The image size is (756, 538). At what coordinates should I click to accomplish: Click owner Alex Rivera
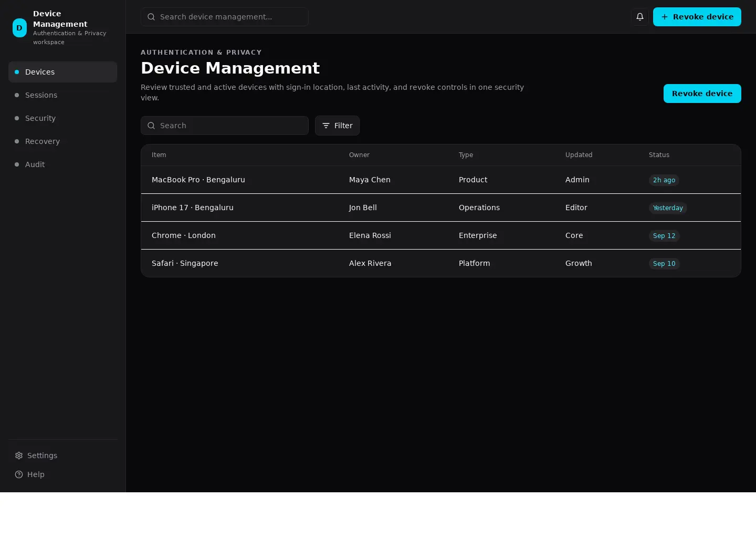[x=370, y=263]
